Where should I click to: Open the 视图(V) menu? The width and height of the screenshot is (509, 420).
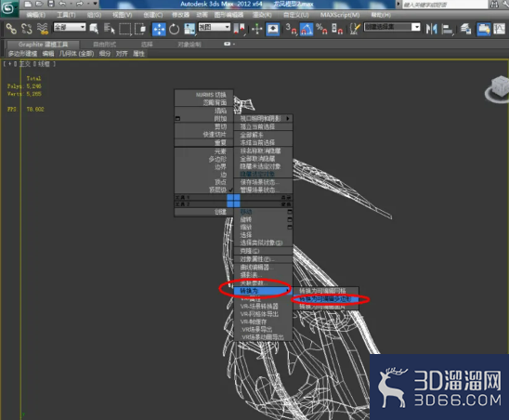(x=122, y=15)
